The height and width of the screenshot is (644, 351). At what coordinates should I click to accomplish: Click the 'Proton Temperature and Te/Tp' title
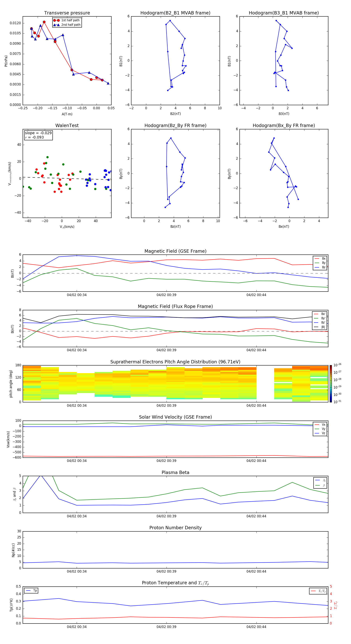click(175, 583)
